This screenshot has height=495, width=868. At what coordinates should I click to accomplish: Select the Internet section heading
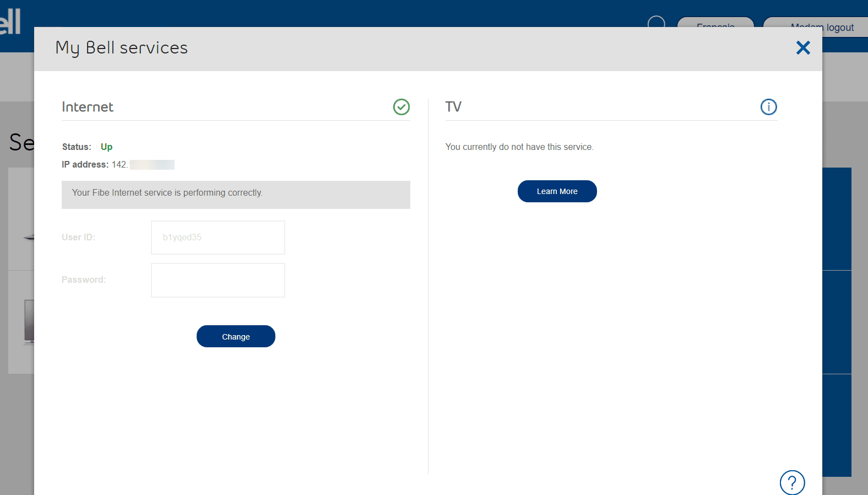88,107
